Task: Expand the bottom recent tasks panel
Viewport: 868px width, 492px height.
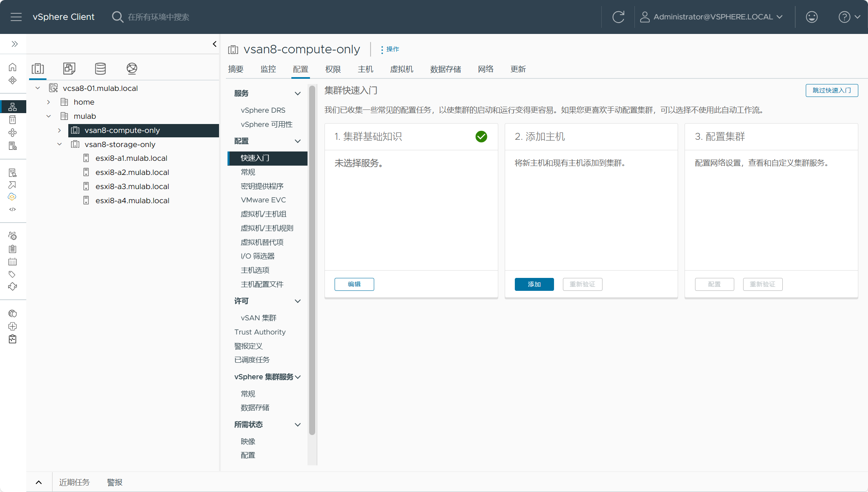Action: pos(39,482)
